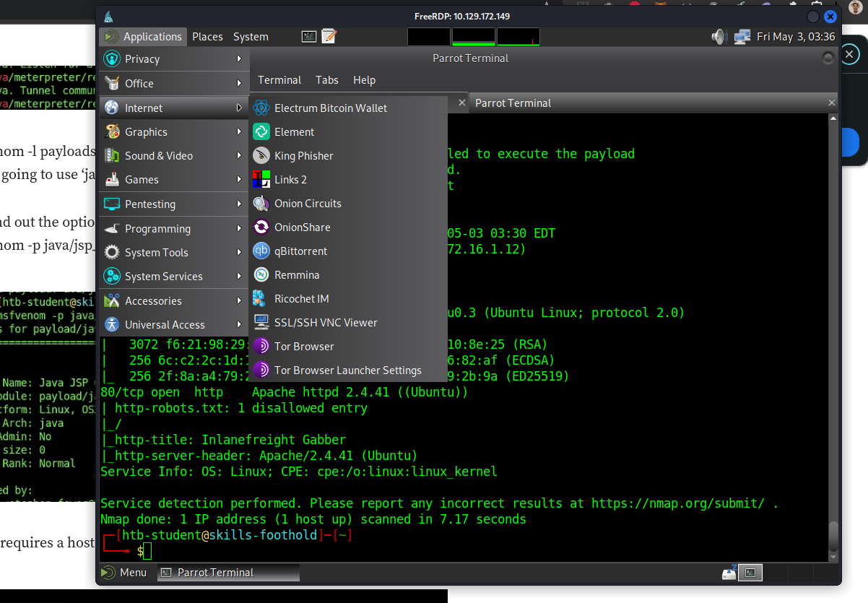
Task: Open the Tabs menu in Parrot Terminal
Action: pos(326,80)
